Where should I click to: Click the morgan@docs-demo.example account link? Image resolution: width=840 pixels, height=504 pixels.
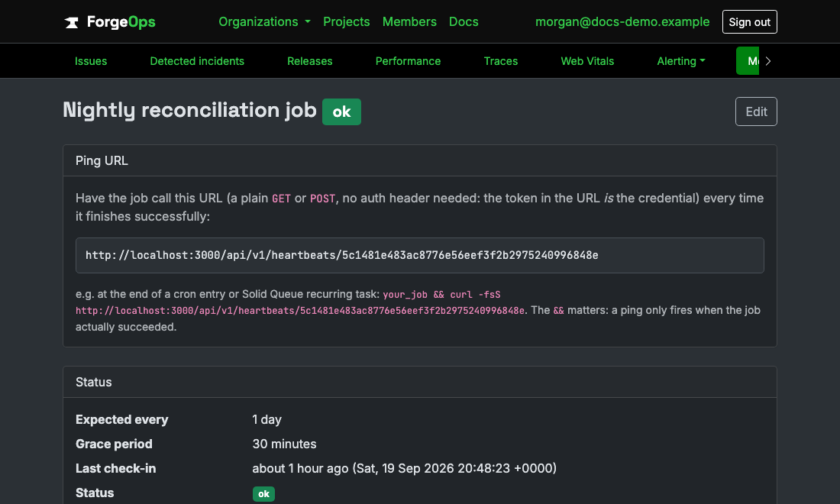pos(622,22)
